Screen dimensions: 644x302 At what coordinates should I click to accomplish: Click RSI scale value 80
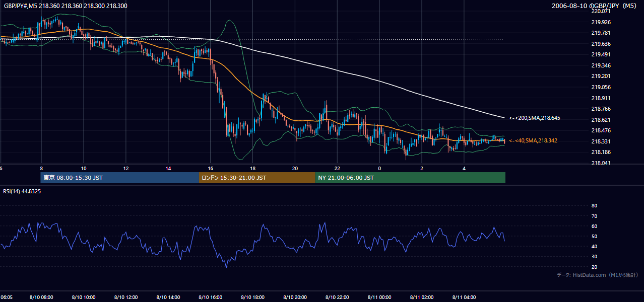point(595,206)
